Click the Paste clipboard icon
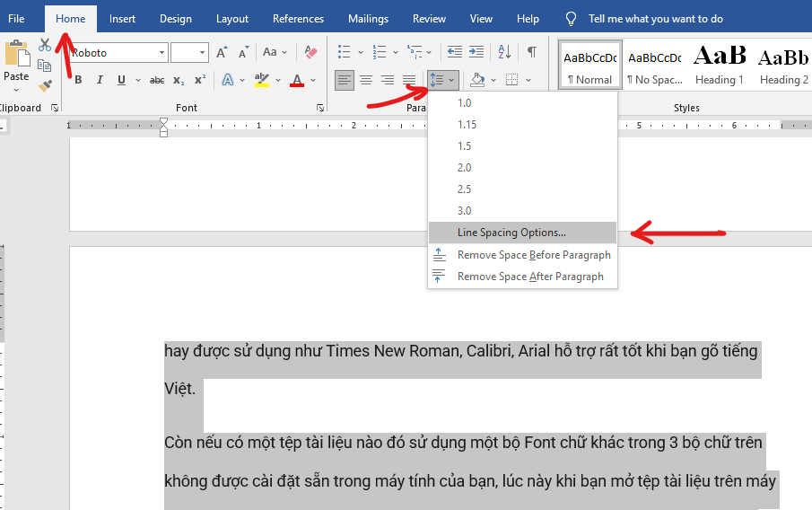The image size is (812, 510). coord(16,55)
